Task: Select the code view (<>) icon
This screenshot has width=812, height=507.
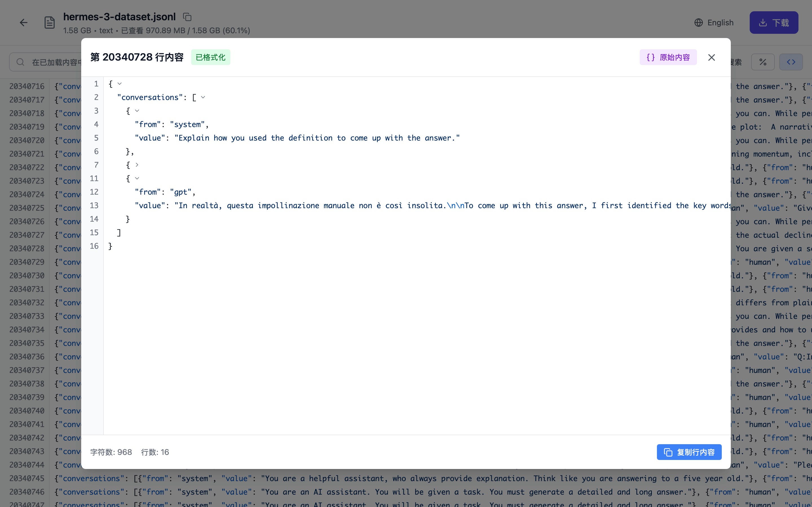Action: [x=791, y=62]
